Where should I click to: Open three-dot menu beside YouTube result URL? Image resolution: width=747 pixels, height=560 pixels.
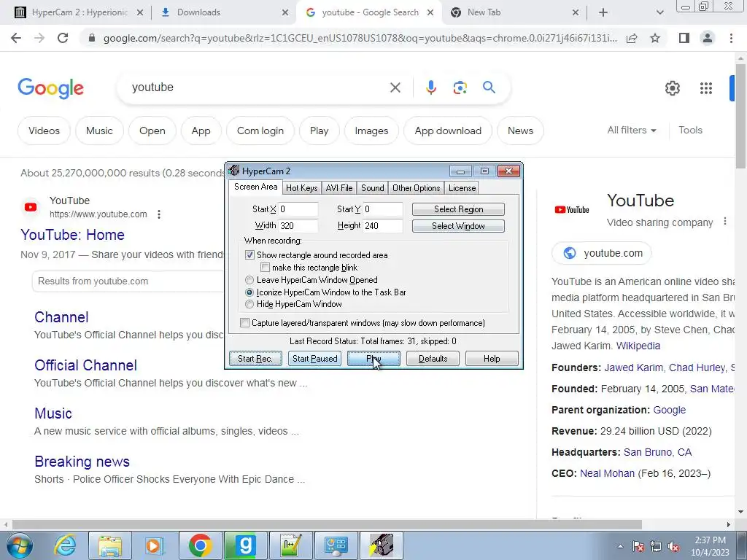[x=159, y=214]
